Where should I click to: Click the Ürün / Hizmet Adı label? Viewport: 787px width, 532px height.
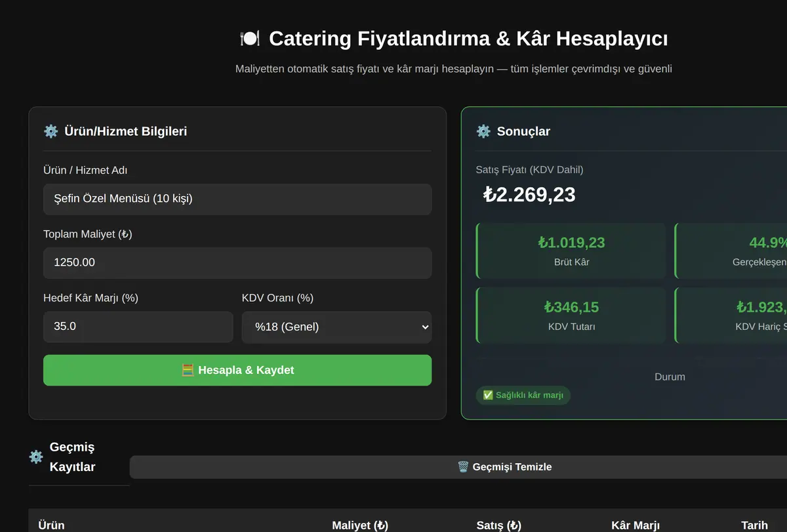coord(85,171)
